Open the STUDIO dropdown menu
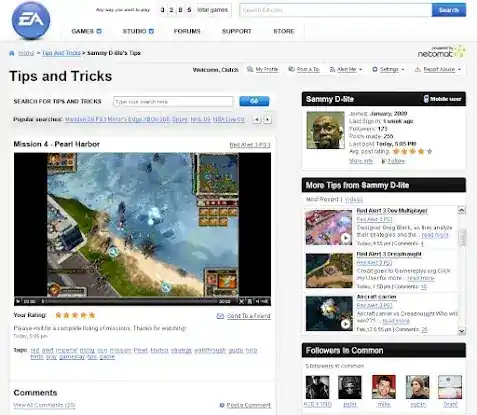 [138, 31]
